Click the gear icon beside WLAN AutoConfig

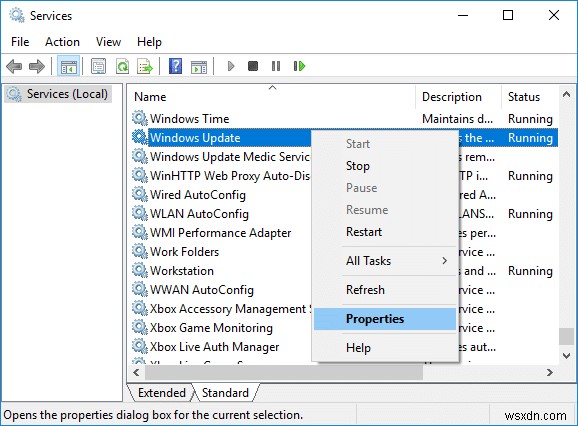140,213
